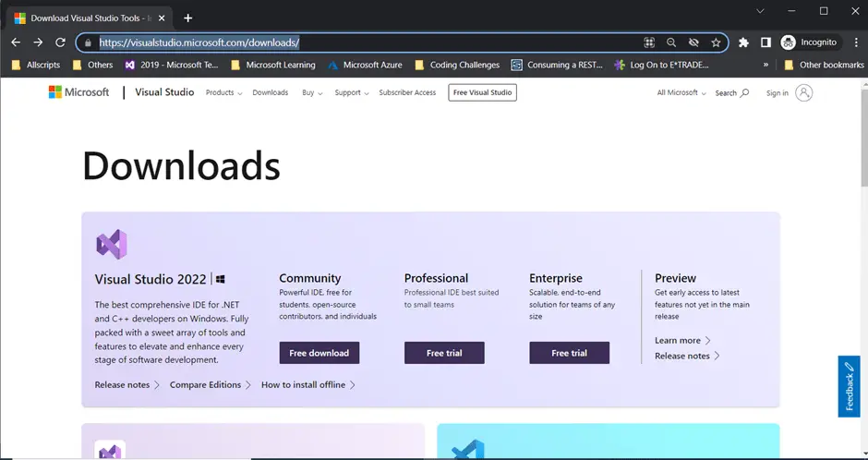Viewport: 868px width, 460px height.
Task: Reload the page with the refresh icon
Action: click(x=60, y=42)
